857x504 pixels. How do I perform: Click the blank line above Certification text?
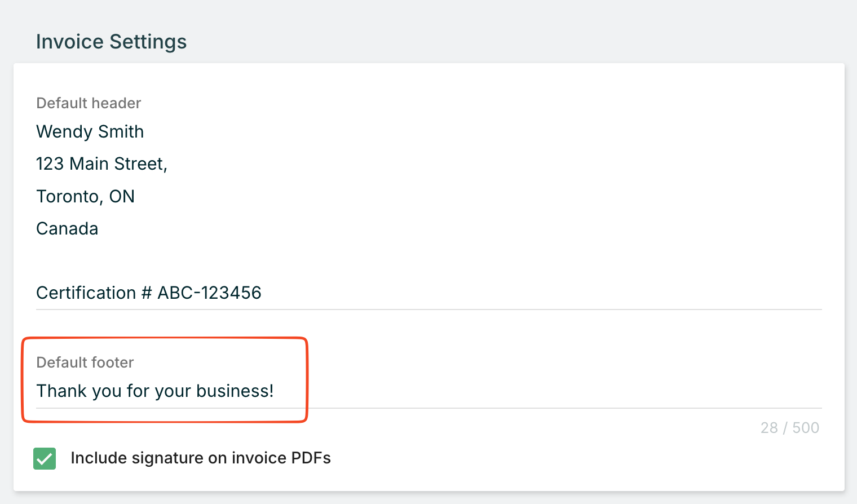[226, 261]
